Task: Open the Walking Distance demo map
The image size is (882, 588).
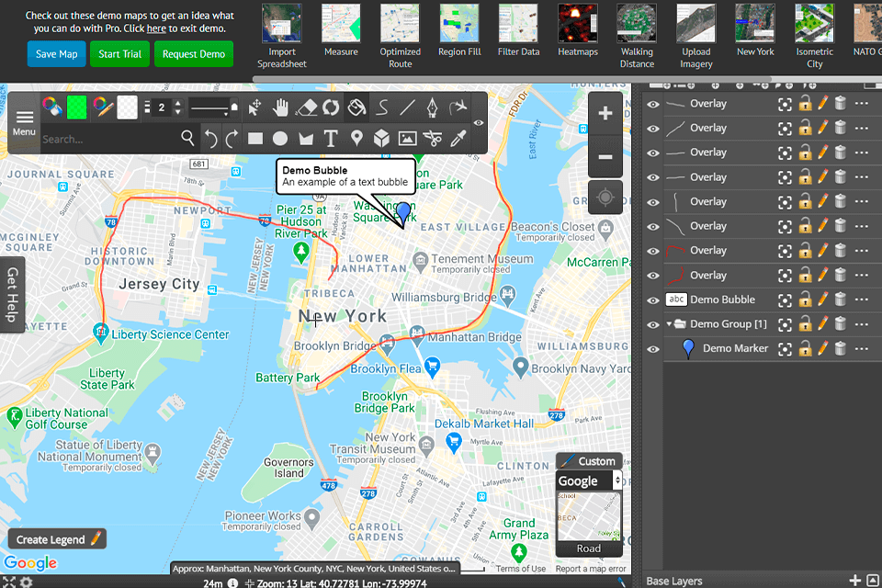Action: (x=637, y=37)
